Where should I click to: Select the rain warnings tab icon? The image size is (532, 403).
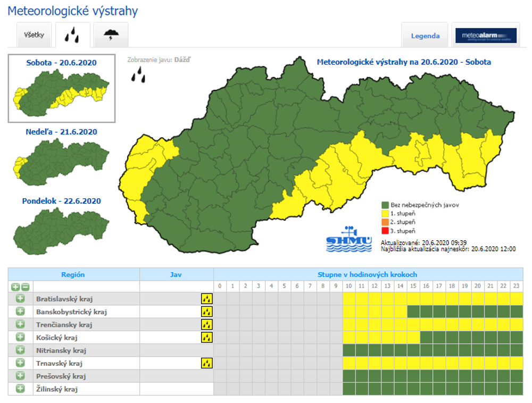click(73, 36)
